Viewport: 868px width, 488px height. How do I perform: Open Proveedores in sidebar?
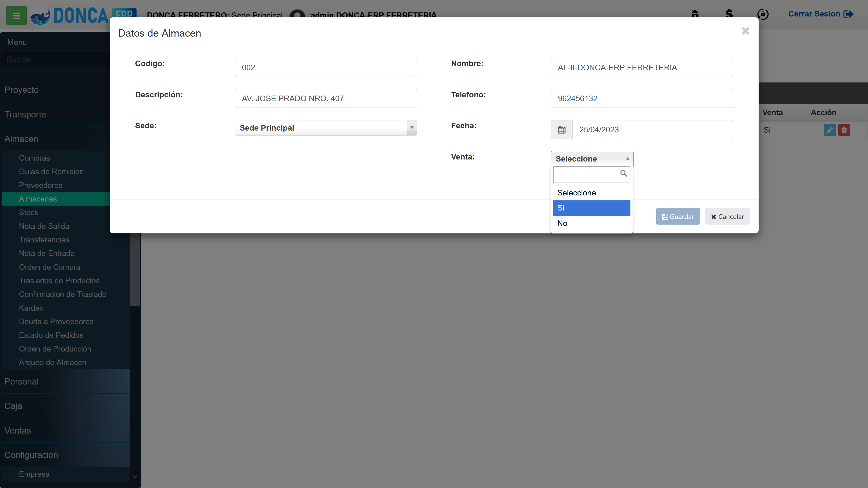point(40,185)
